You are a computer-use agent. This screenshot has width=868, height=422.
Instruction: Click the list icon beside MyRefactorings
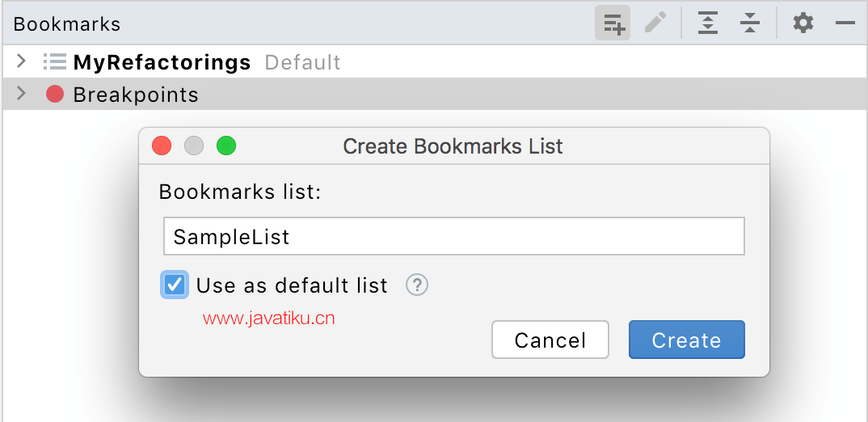pos(55,61)
